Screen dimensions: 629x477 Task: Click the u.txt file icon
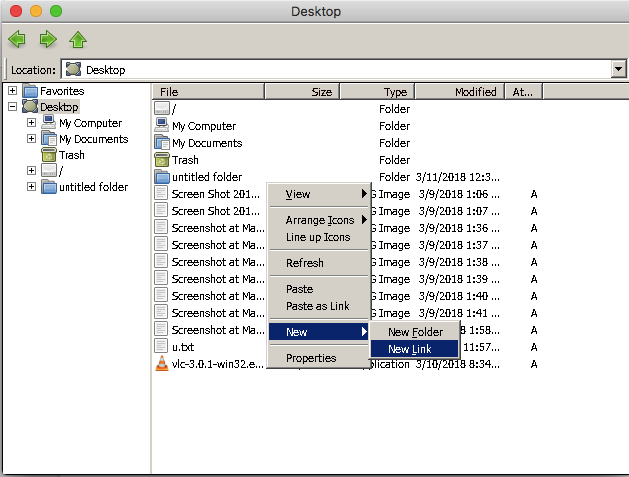tap(162, 347)
